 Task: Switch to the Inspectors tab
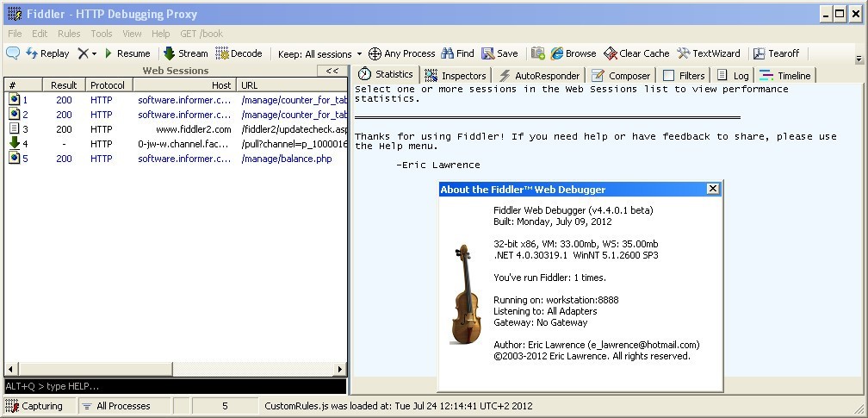(456, 76)
